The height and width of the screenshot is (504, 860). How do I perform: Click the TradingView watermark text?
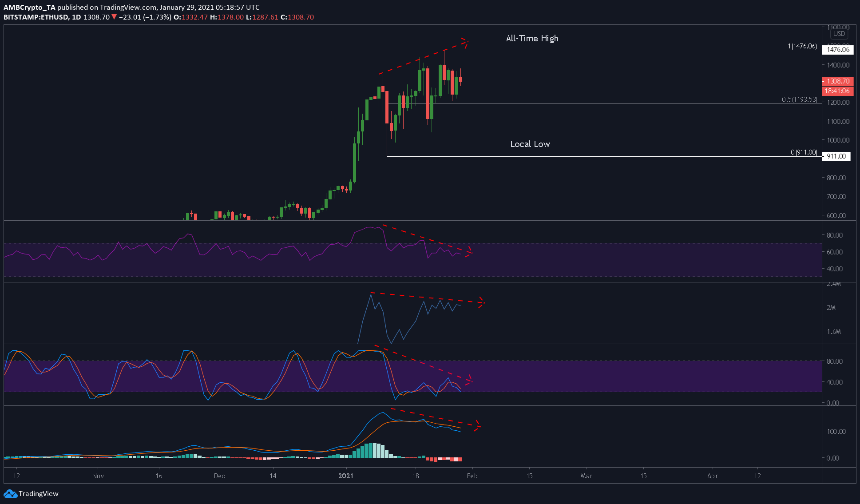[39, 494]
